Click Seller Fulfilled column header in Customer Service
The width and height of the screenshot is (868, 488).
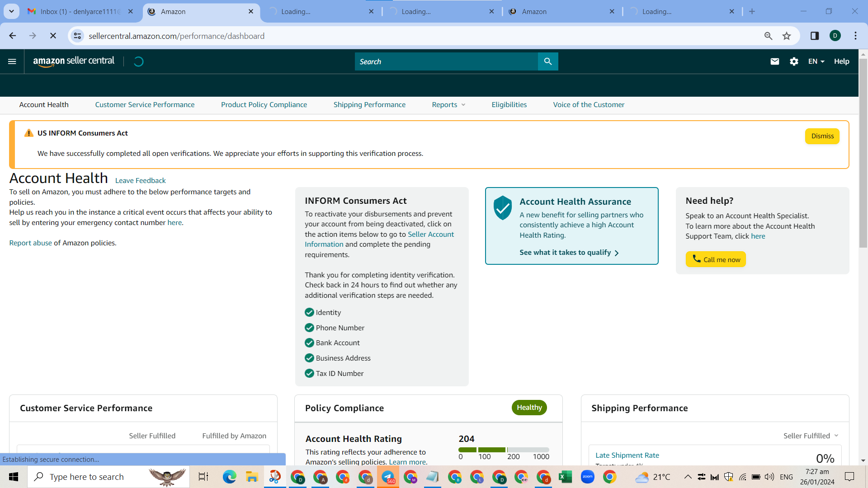point(152,436)
